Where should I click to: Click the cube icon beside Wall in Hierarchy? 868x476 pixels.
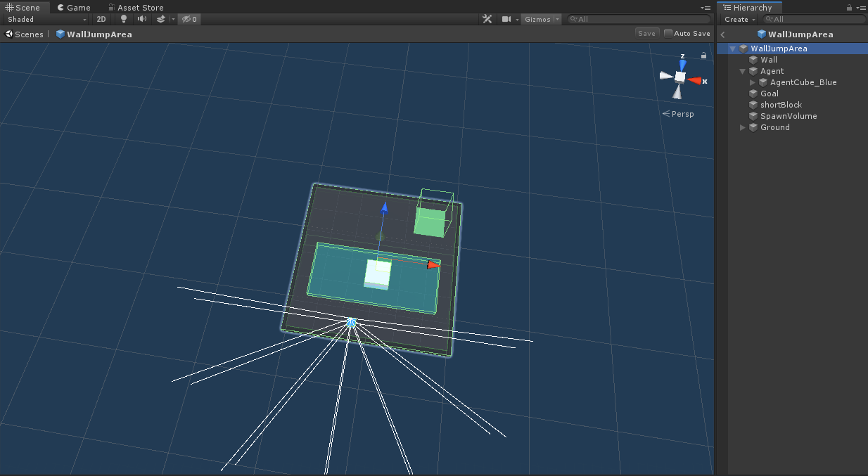pos(753,60)
